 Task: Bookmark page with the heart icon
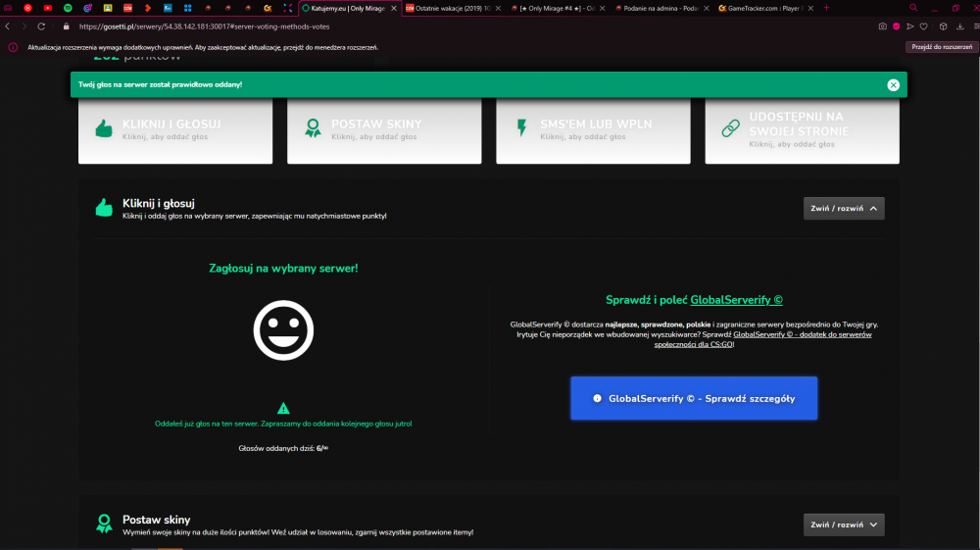tap(924, 26)
